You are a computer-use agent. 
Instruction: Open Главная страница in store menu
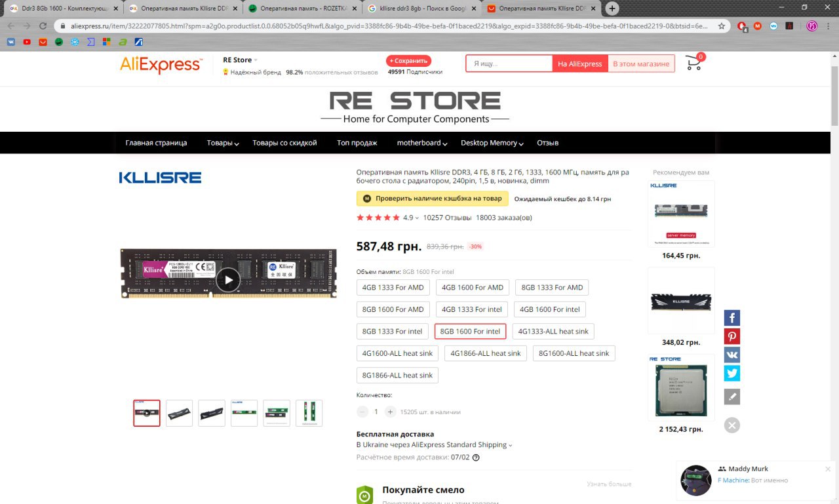pyautogui.click(x=156, y=143)
